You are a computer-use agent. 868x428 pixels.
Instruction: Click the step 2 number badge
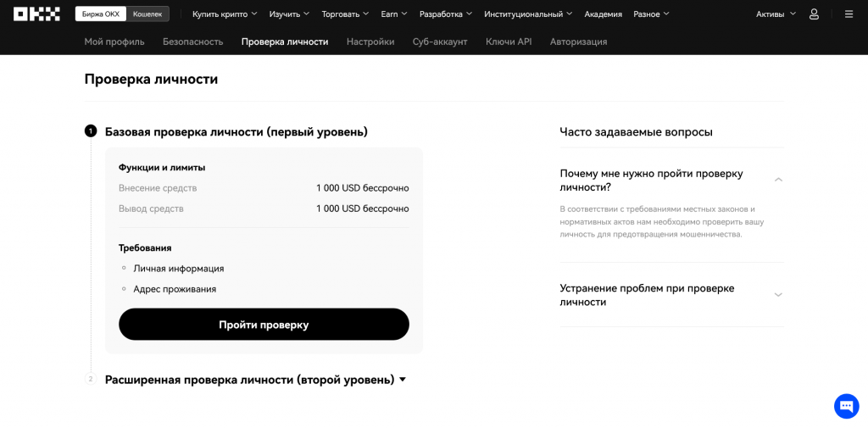(91, 379)
